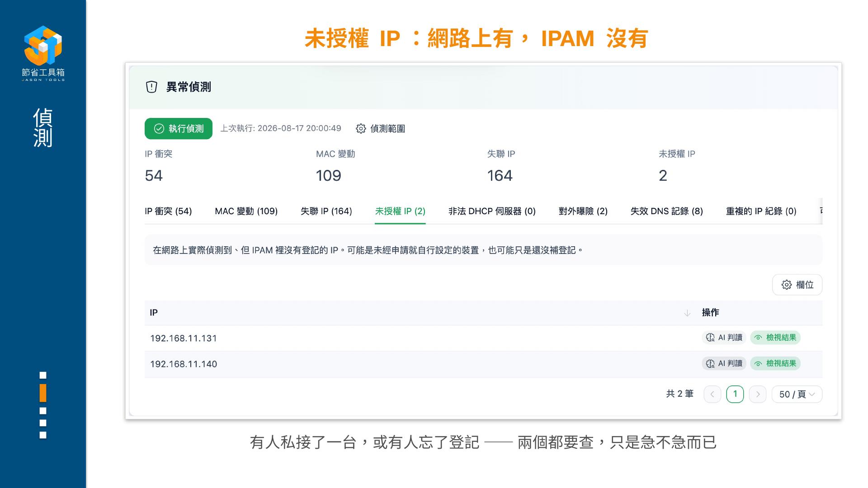Image resolution: width=868 pixels, height=488 pixels.
Task: Switch to MAC 變動 (109) tab
Action: (x=246, y=211)
